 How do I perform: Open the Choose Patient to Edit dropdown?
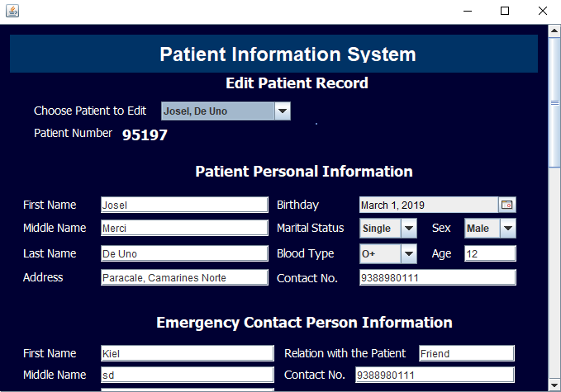point(226,111)
